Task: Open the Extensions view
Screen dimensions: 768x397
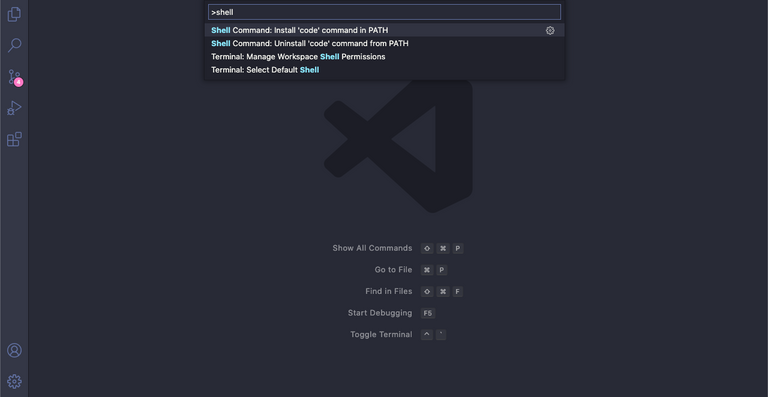Action: 14,140
